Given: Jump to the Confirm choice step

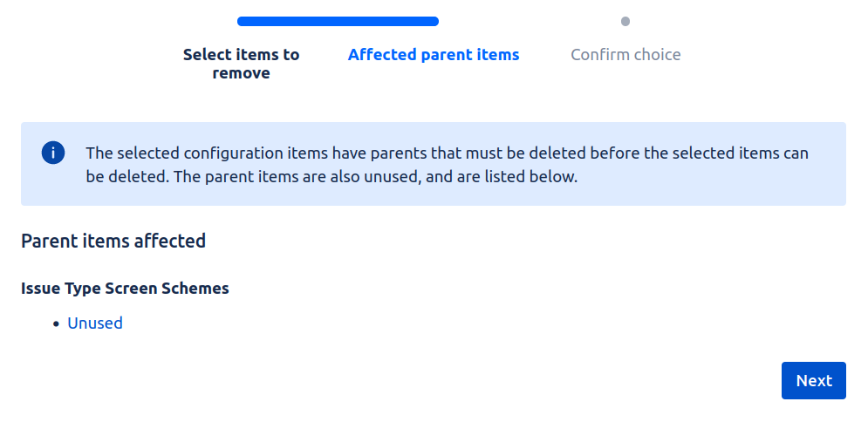Looking at the screenshot, I should (625, 55).
